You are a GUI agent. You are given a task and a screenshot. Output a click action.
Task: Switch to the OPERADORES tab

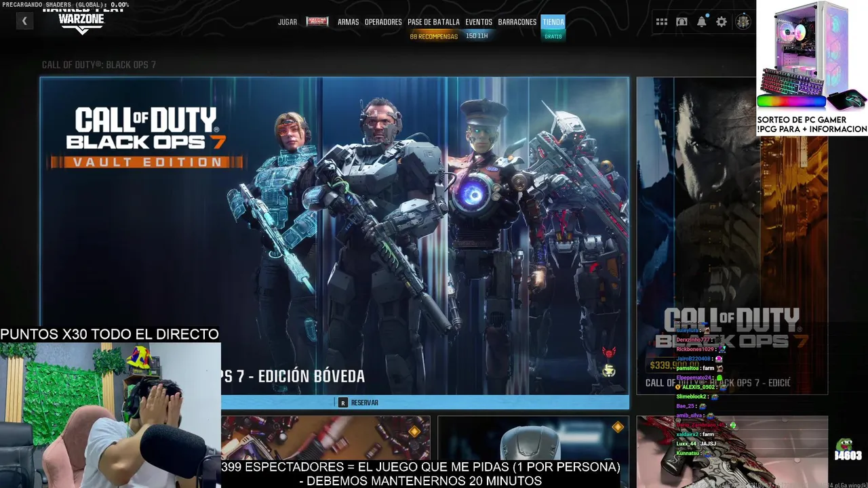pyautogui.click(x=383, y=22)
